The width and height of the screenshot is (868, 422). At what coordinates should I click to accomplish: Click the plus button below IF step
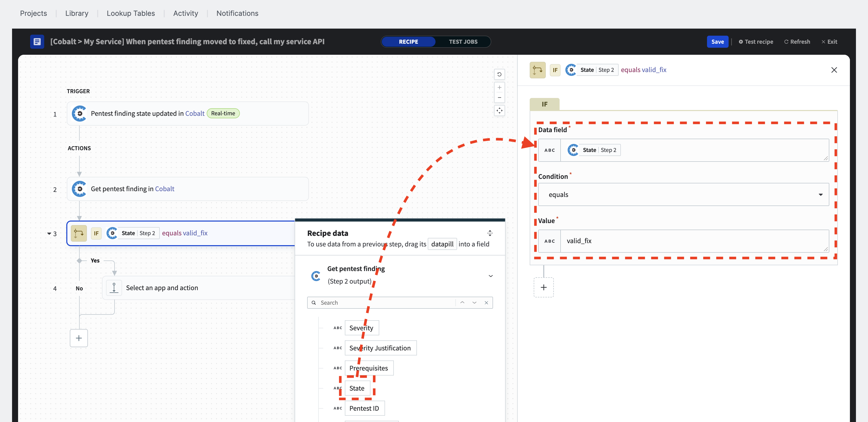coord(545,287)
